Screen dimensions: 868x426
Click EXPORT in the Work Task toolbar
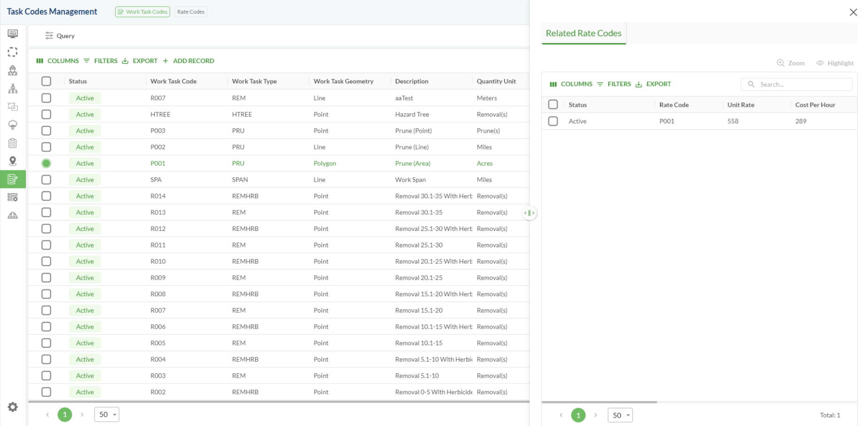(x=140, y=61)
